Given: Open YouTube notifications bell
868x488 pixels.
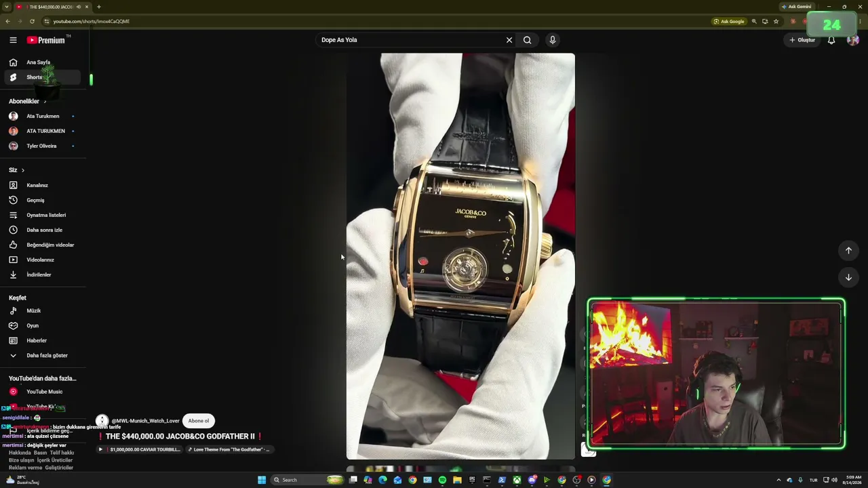Looking at the screenshot, I should coord(831,40).
